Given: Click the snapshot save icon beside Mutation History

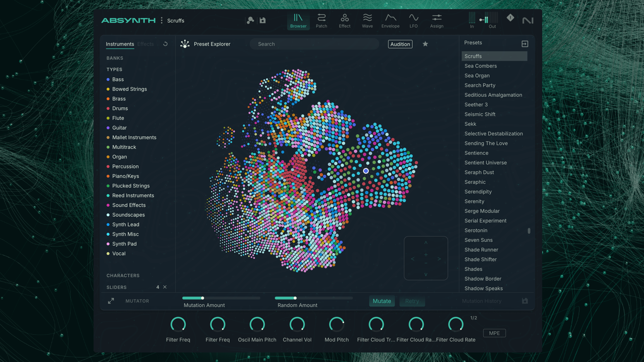Looking at the screenshot, I should (x=525, y=301).
